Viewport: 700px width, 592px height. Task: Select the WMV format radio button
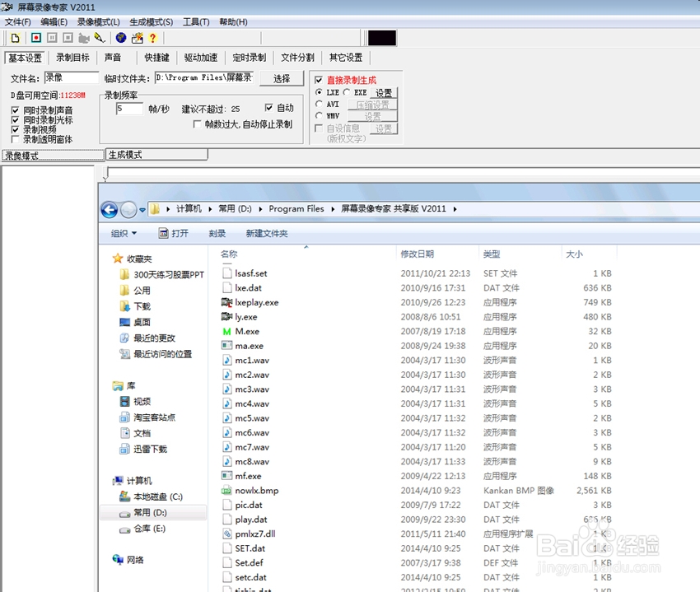319,115
